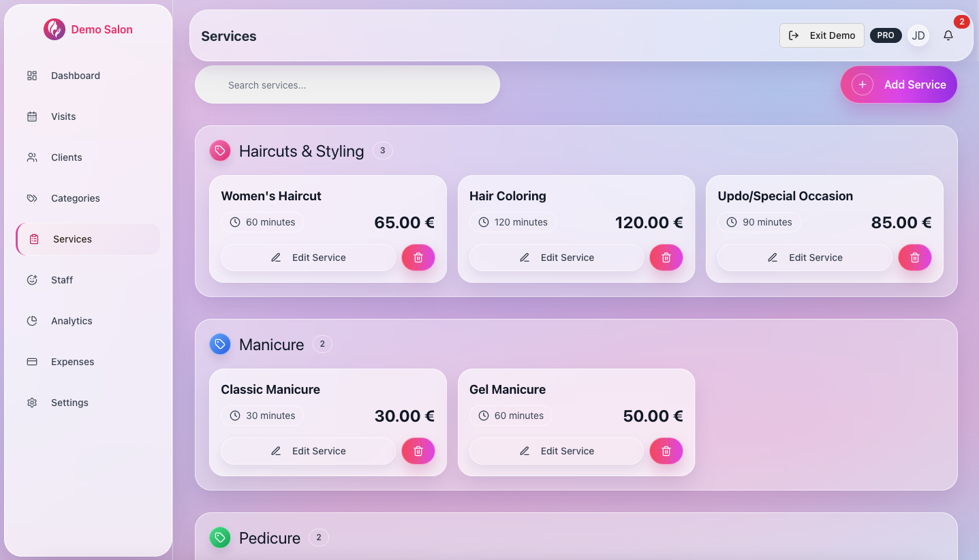Click the Services clipboard icon in sidebar
Screen dimensions: 979x560
point(34,239)
